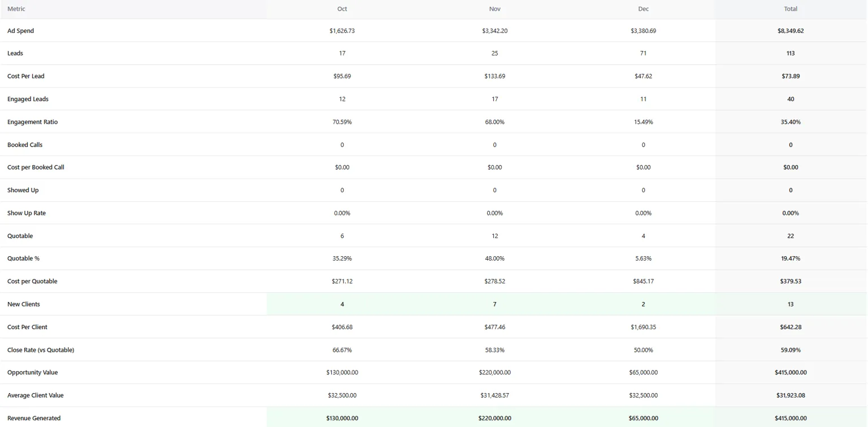Click cost per client $1,690.35

[x=643, y=327]
